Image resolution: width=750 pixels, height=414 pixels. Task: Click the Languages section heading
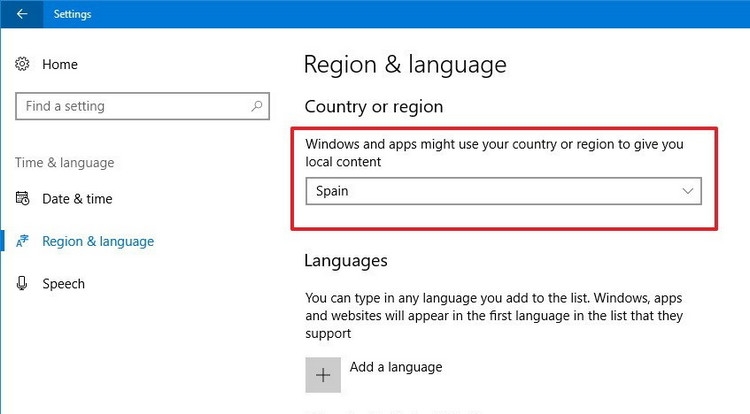345,261
